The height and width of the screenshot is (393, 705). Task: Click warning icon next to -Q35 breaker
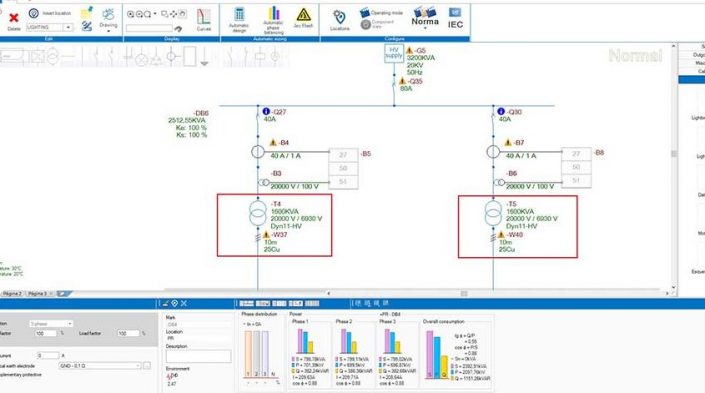[x=402, y=81]
